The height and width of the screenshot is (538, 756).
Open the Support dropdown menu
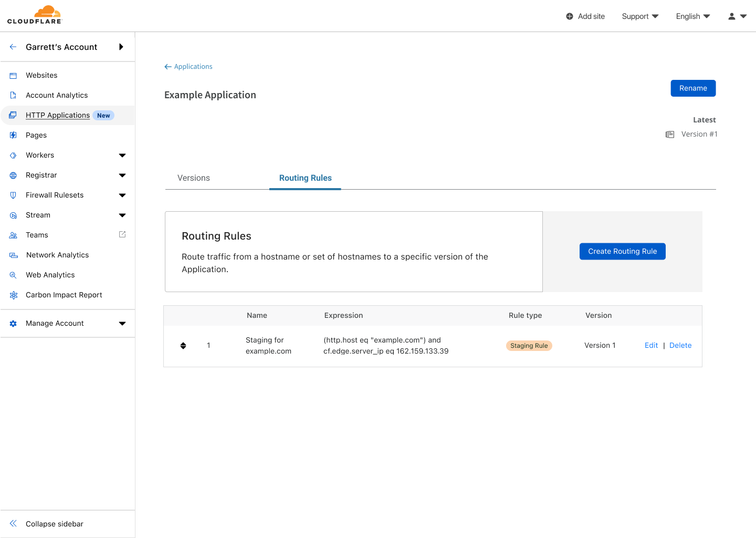pyautogui.click(x=639, y=16)
